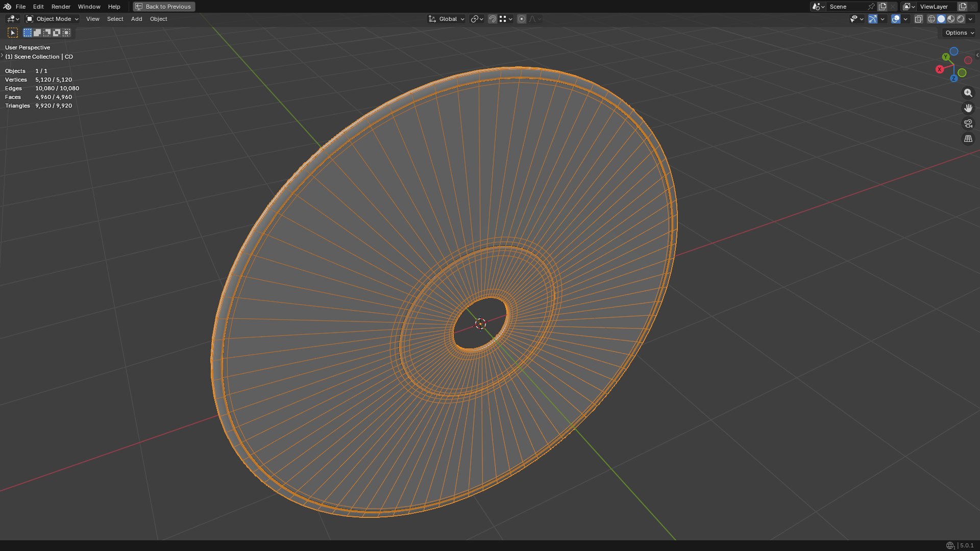Open the gizmo options dropdown arrow
The width and height of the screenshot is (980, 551).
pos(883,19)
